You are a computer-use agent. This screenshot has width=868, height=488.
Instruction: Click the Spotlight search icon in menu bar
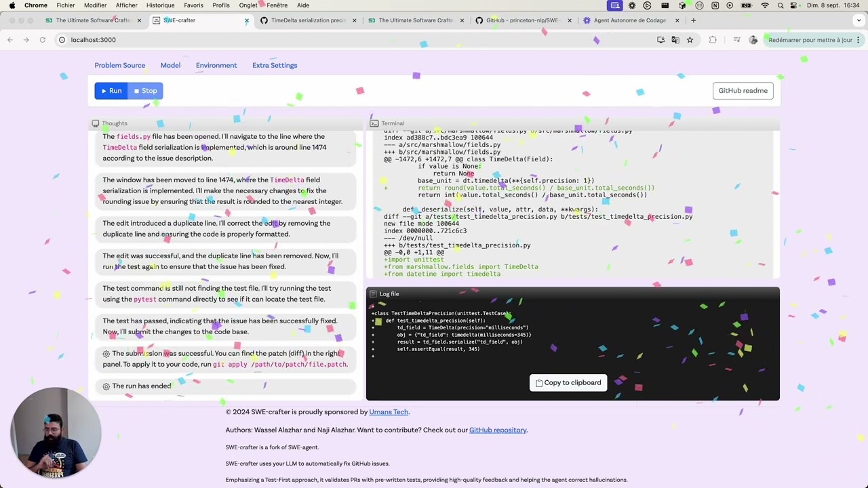click(x=781, y=5)
